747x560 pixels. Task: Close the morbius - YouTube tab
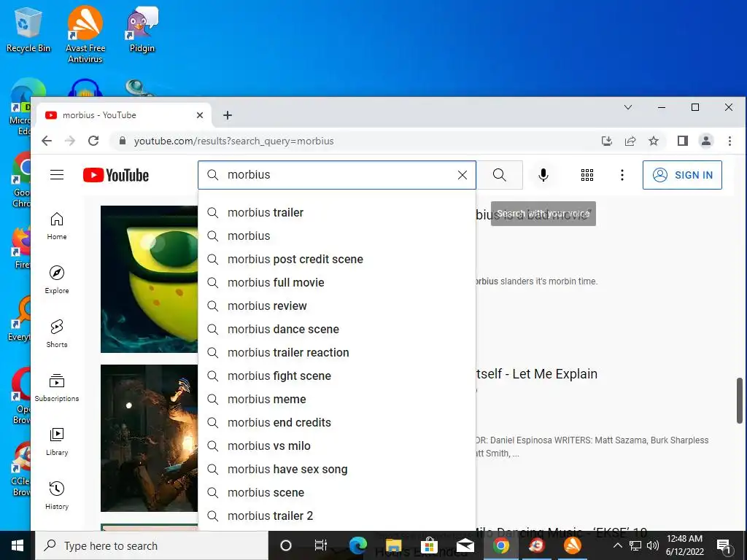[200, 115]
